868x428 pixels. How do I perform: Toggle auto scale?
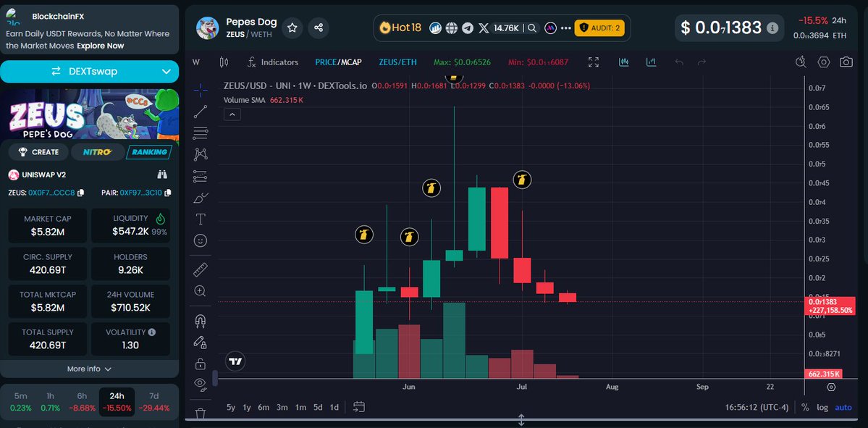click(x=843, y=408)
